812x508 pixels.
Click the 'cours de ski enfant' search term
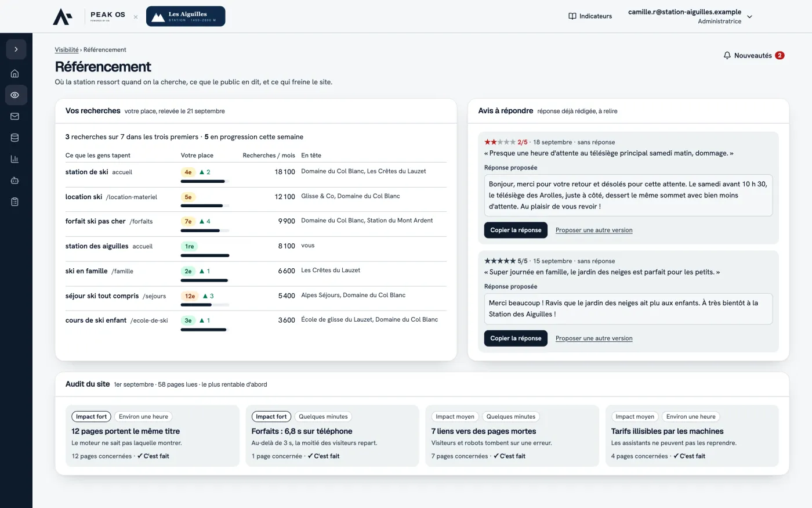(x=96, y=320)
